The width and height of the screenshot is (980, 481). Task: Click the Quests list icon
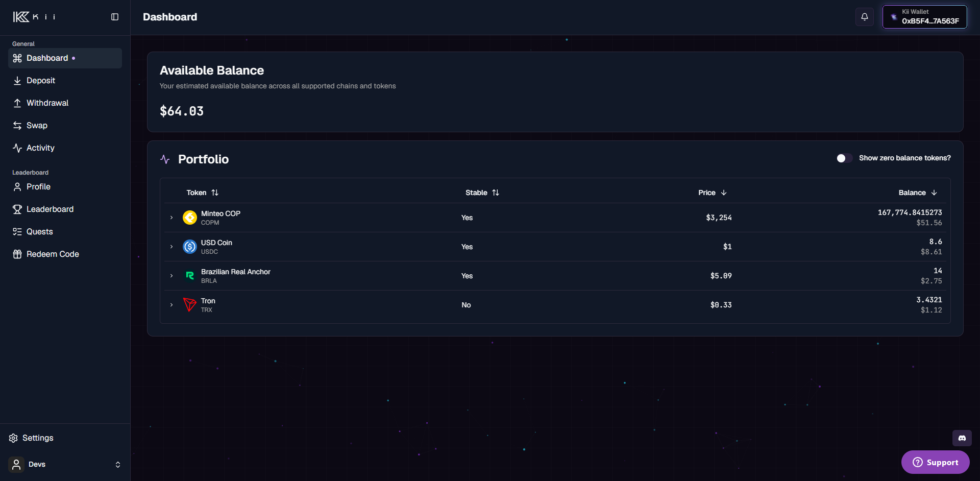(17, 232)
